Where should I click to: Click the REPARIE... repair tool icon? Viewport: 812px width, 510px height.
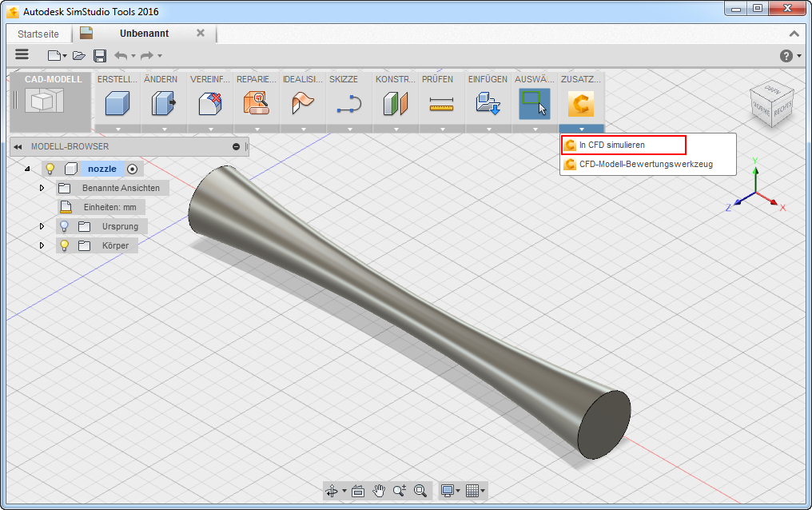[x=257, y=103]
